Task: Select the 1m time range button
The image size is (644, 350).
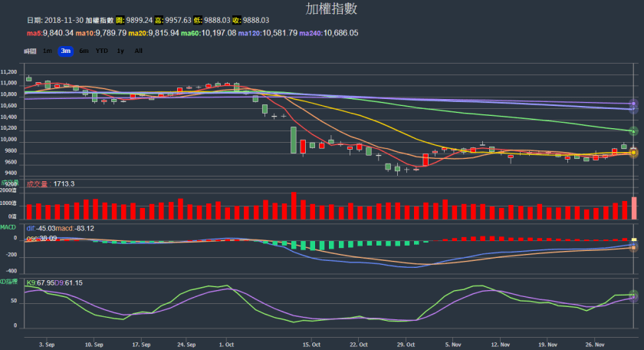Action: point(48,51)
